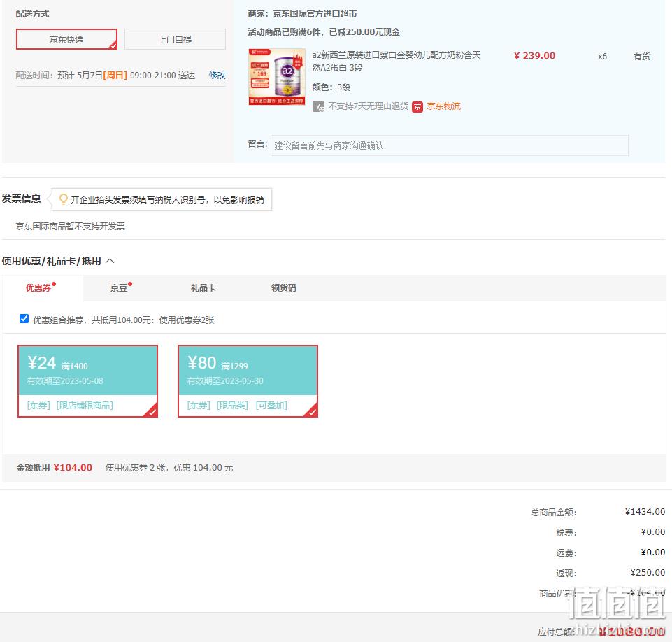
Task: Switch to the 京豆 tab
Action: [119, 288]
